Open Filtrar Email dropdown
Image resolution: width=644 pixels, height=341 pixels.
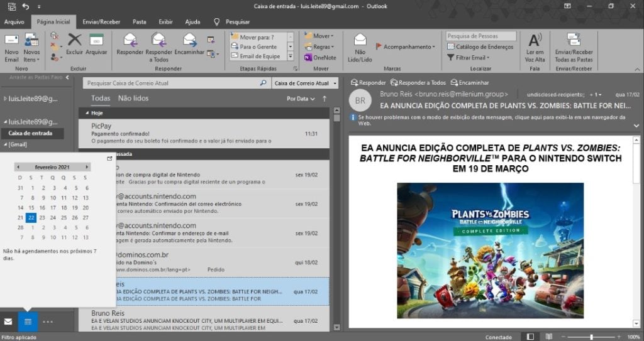(x=469, y=58)
